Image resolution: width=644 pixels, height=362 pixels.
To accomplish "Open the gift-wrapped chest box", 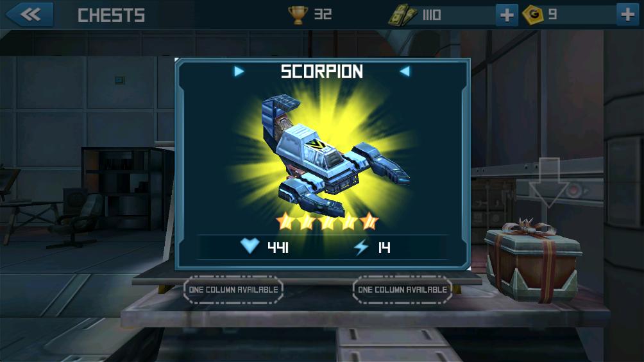I will tap(532, 260).
